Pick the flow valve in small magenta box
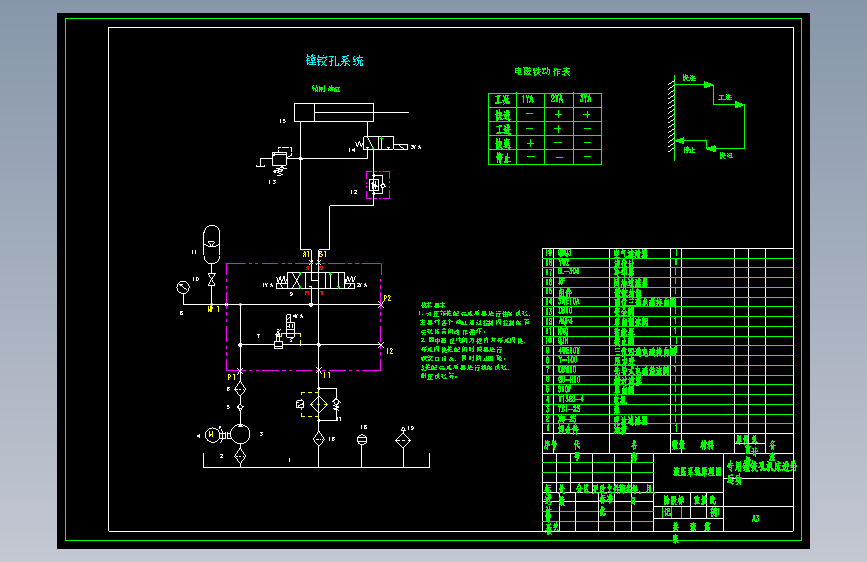 tap(378, 185)
